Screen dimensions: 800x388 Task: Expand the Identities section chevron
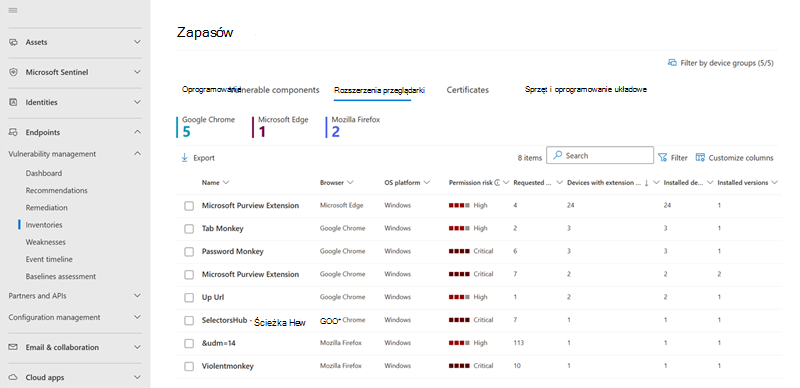(137, 102)
